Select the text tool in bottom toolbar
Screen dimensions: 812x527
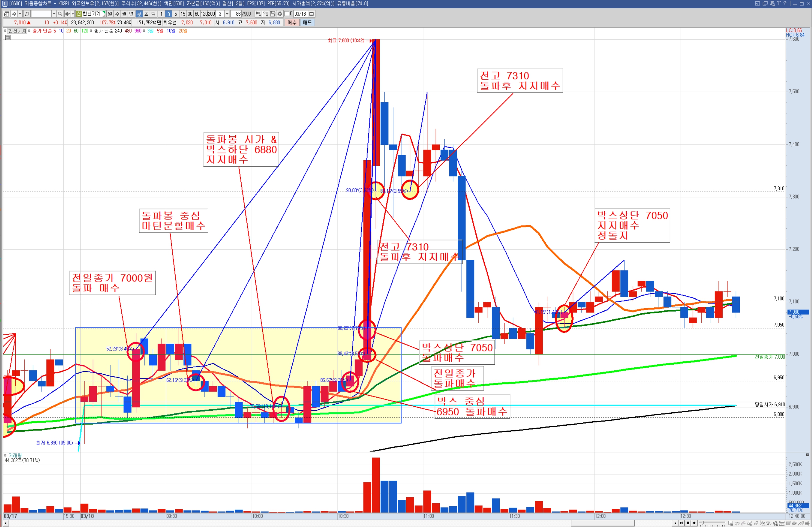click(769, 523)
